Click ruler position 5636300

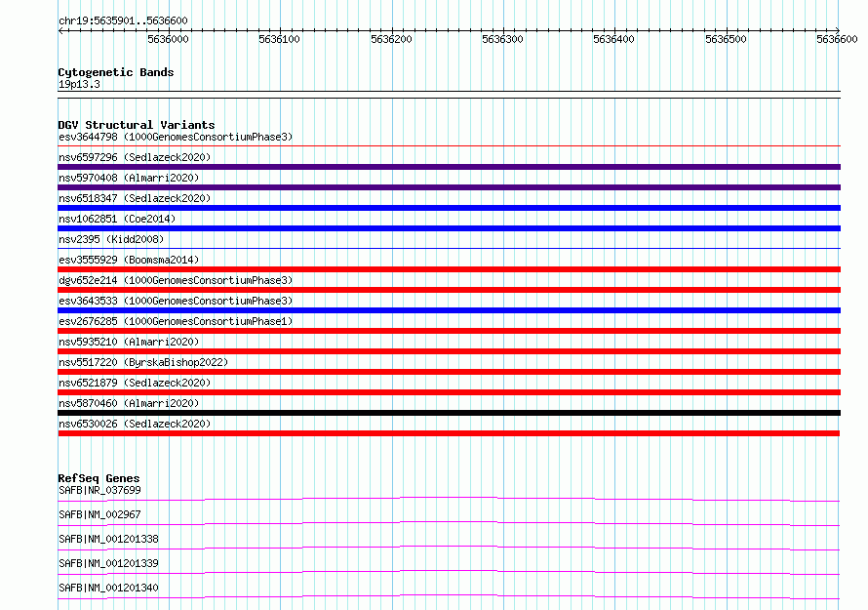502,39
